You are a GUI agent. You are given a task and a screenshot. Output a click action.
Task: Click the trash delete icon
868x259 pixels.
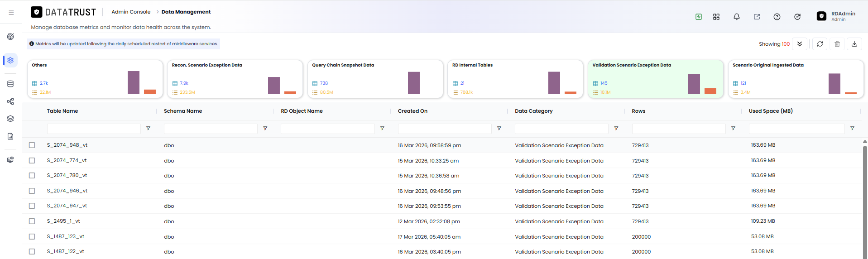837,44
